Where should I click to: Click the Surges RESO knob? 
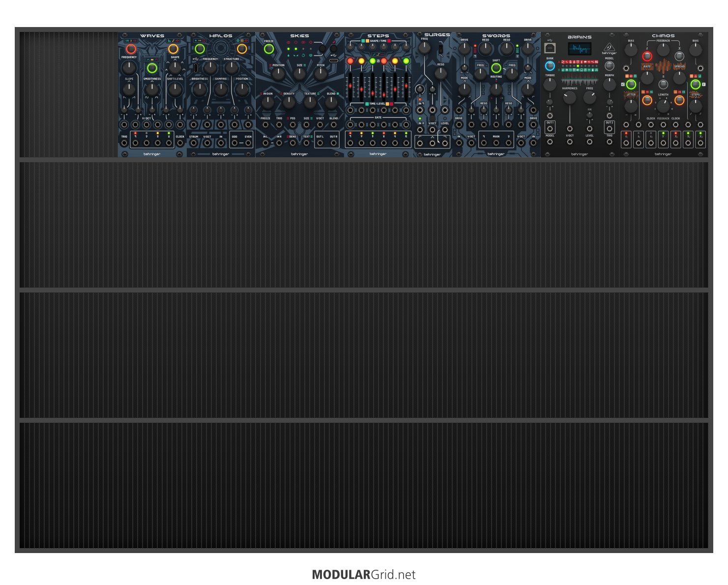point(441,74)
